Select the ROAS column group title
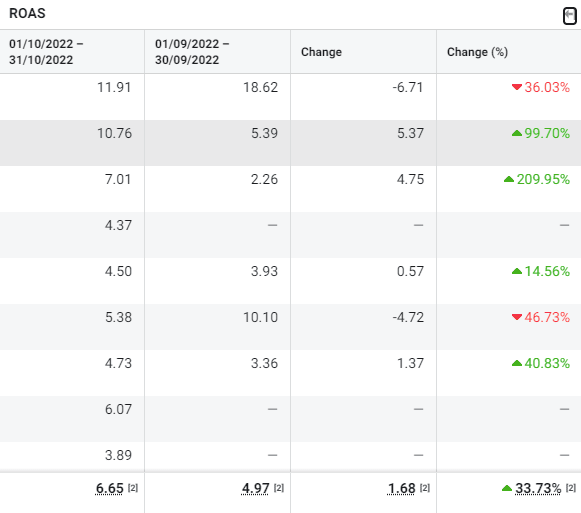581x513 pixels. [x=27, y=13]
